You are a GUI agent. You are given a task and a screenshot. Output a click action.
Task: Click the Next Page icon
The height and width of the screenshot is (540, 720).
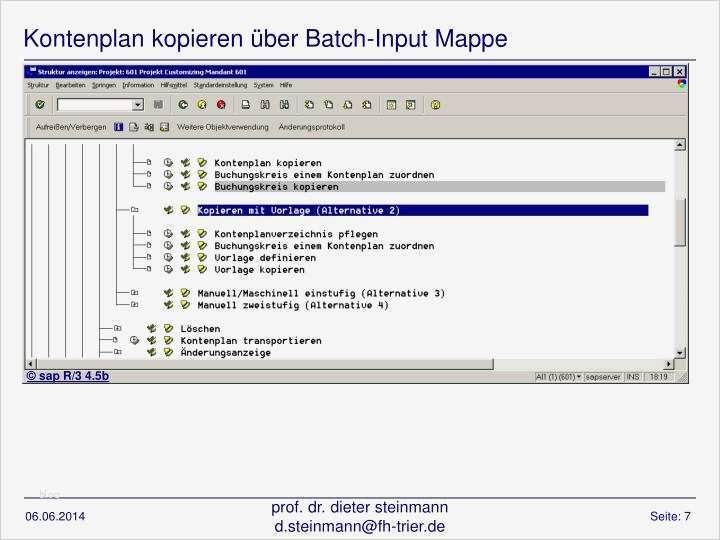(348, 105)
